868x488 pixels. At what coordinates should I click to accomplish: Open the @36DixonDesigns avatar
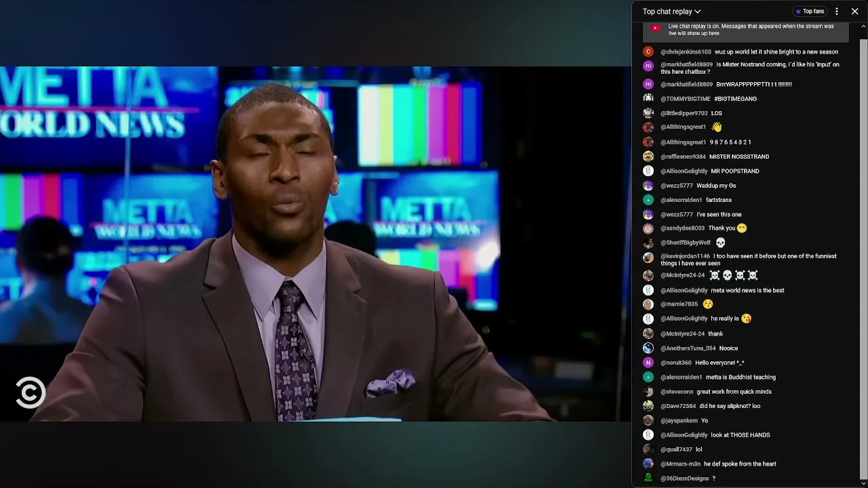648,478
